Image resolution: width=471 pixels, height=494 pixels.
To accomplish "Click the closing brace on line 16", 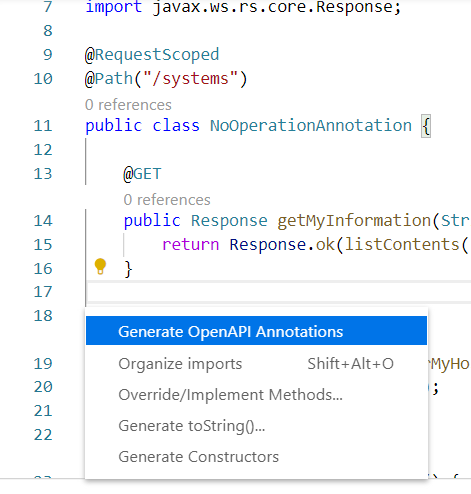I will (x=128, y=269).
